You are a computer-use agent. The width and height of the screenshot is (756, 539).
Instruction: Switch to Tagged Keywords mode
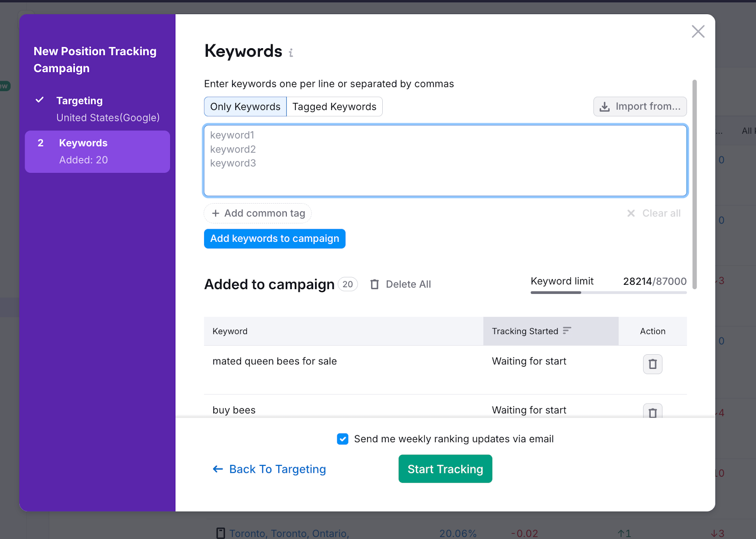(334, 107)
